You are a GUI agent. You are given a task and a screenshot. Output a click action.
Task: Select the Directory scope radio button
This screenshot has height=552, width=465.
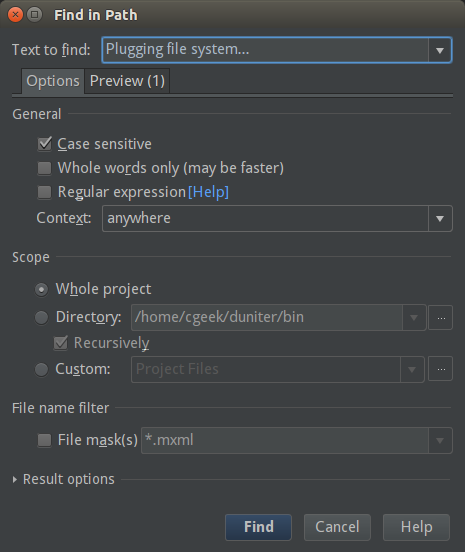coord(42,318)
